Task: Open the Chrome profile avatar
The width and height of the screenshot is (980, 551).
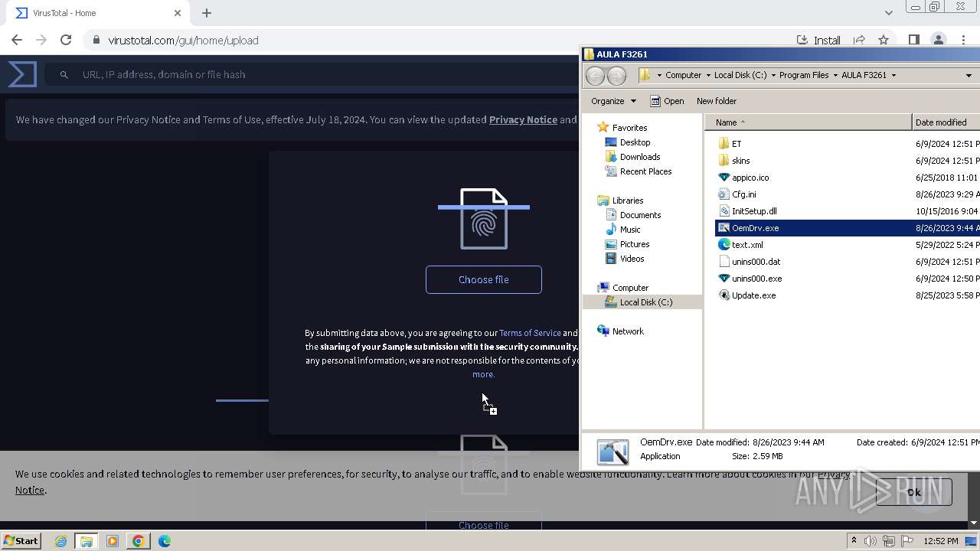Action: 939,40
